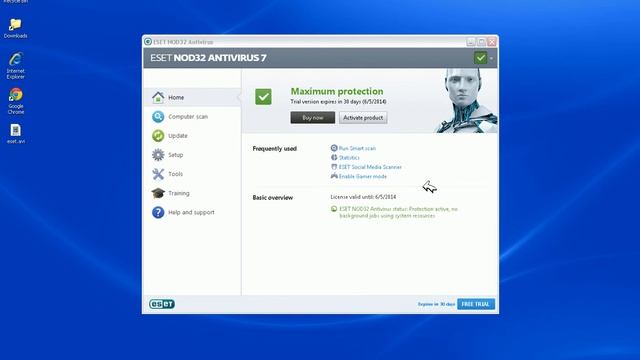
Task: Open Help and support section
Action: pyautogui.click(x=192, y=213)
